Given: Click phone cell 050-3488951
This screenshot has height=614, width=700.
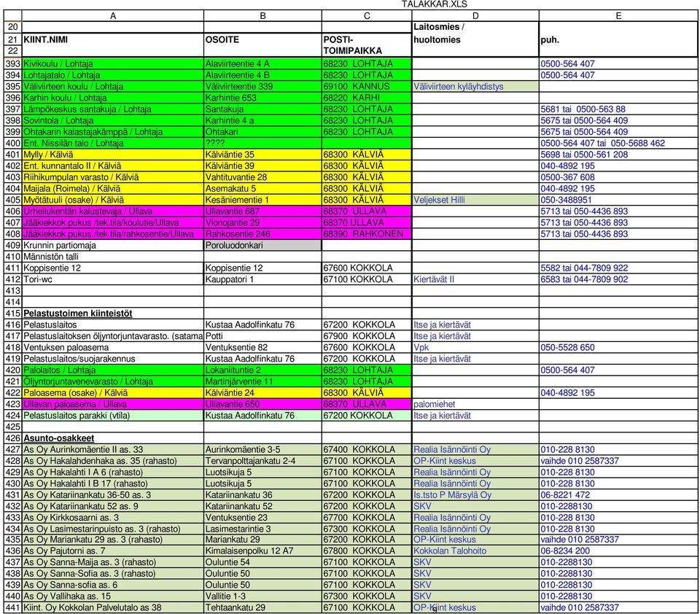Looking at the screenshot, I should tap(618, 200).
